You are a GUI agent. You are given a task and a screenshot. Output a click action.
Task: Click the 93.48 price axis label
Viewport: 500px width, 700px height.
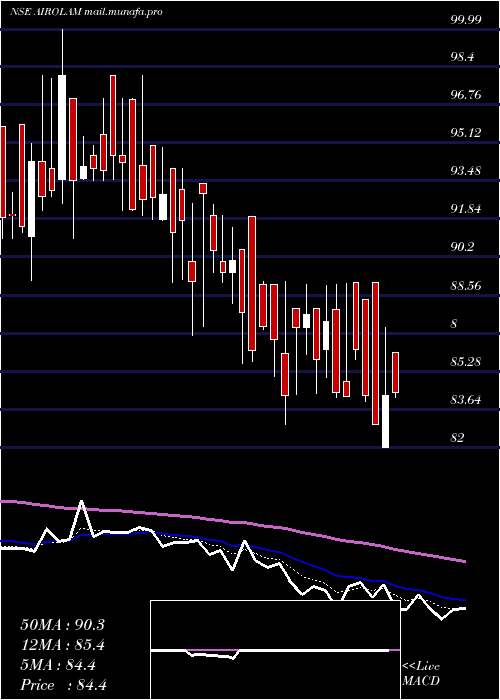466,171
